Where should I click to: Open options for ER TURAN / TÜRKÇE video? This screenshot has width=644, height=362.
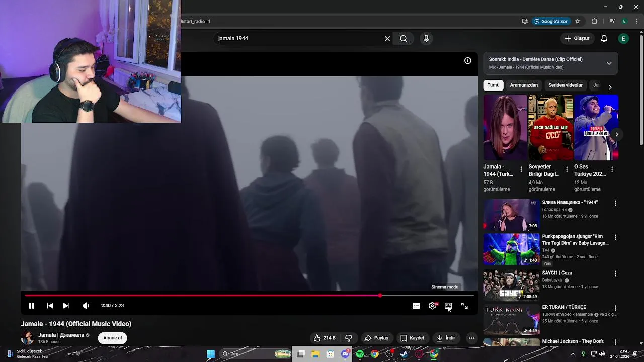coord(615,308)
